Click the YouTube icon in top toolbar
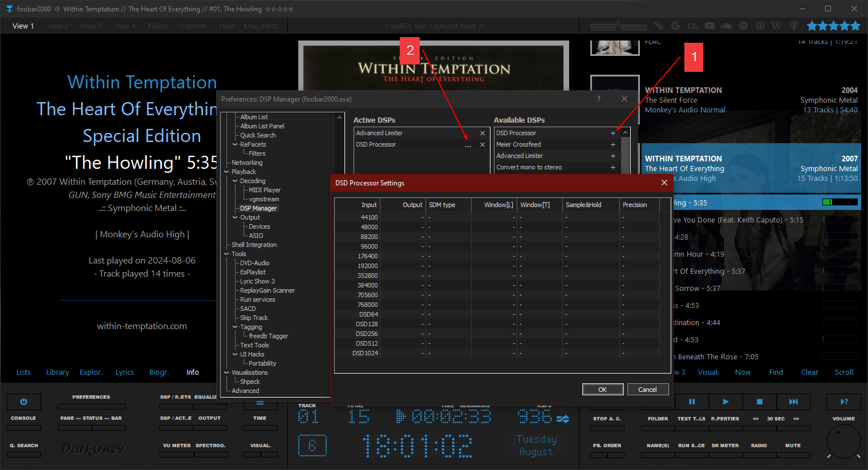This screenshot has height=470, width=868. pos(709,26)
